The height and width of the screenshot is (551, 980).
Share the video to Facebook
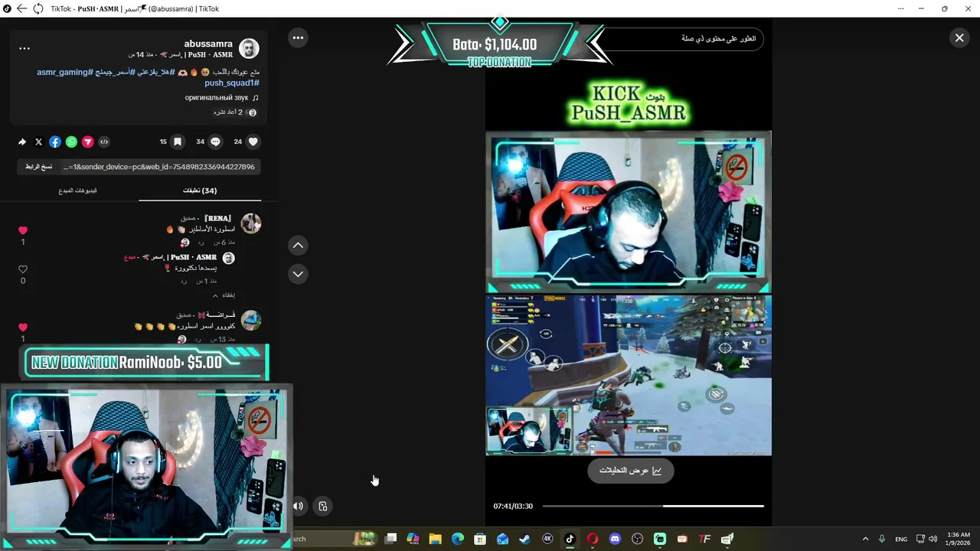(x=55, y=142)
